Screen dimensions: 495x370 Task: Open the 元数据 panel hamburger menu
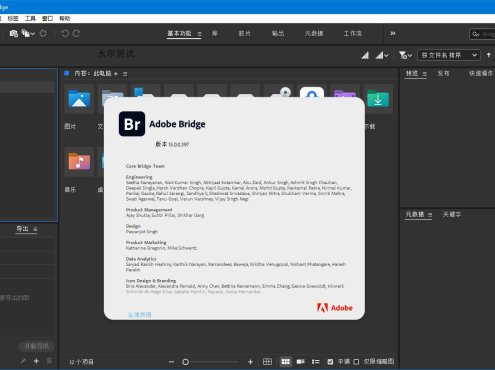[430, 215]
